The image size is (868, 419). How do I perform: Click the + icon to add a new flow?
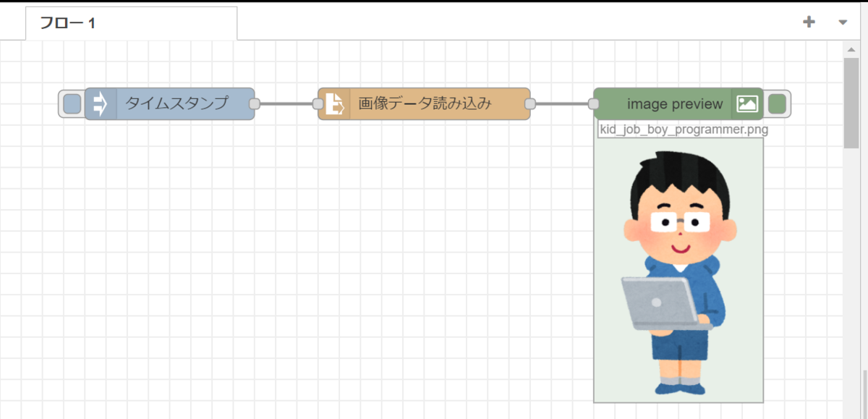click(x=809, y=22)
